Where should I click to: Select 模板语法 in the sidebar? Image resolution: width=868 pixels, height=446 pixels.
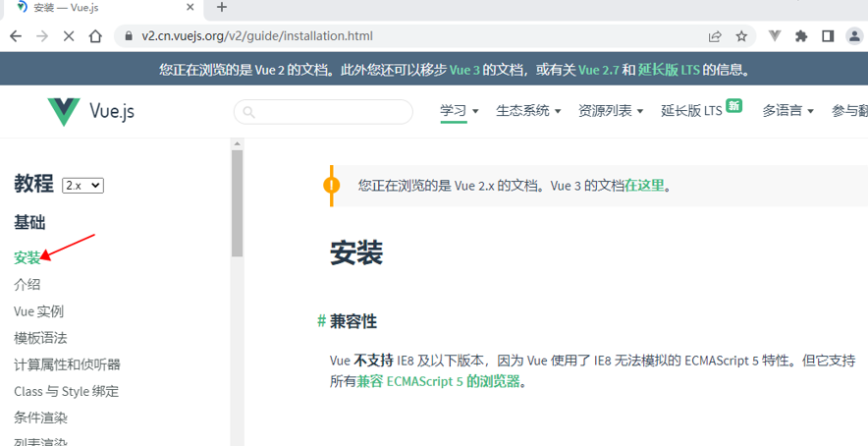point(40,337)
